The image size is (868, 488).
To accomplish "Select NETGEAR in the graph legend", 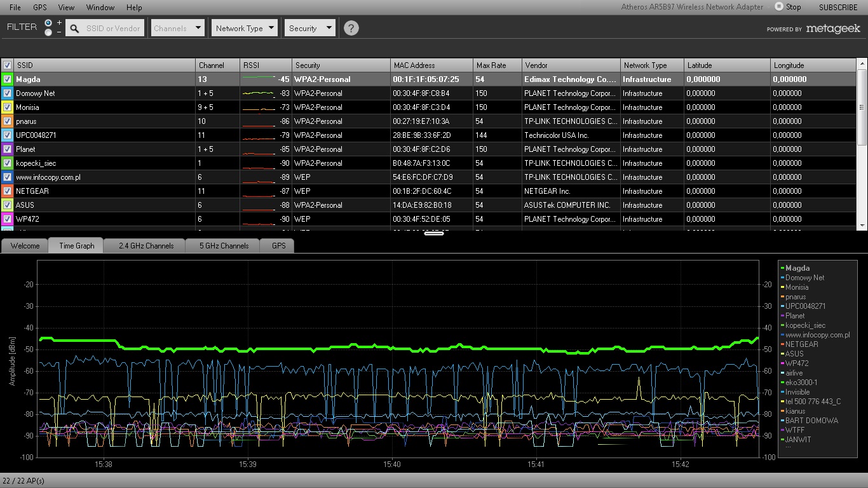I will pos(801,344).
